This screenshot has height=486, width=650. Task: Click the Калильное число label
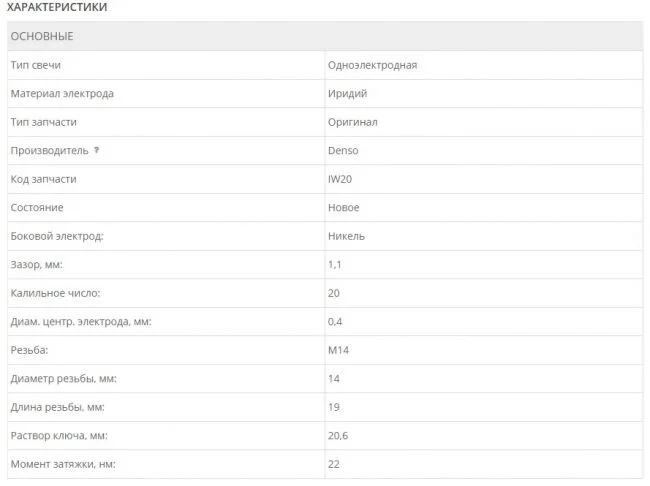[55, 293]
